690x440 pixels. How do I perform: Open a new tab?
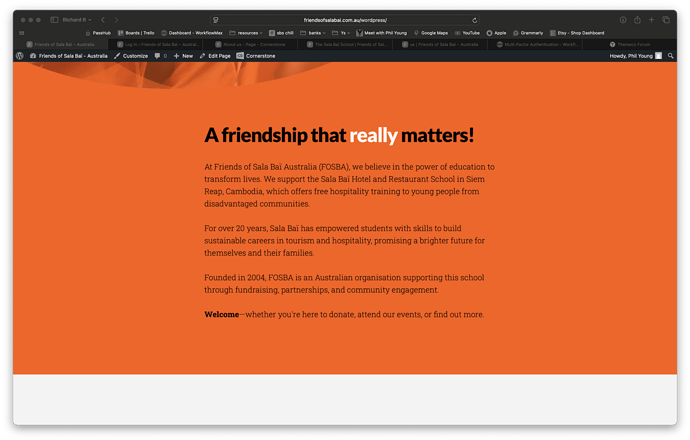tap(651, 20)
